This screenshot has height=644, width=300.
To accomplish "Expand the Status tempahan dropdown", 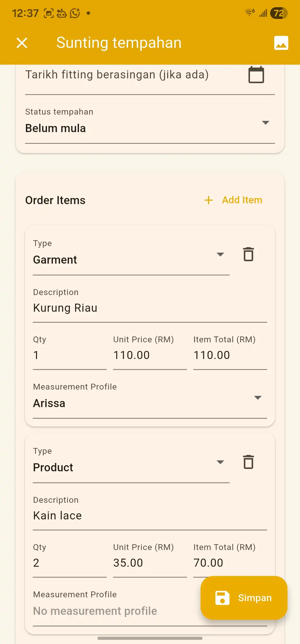I will pos(266,123).
